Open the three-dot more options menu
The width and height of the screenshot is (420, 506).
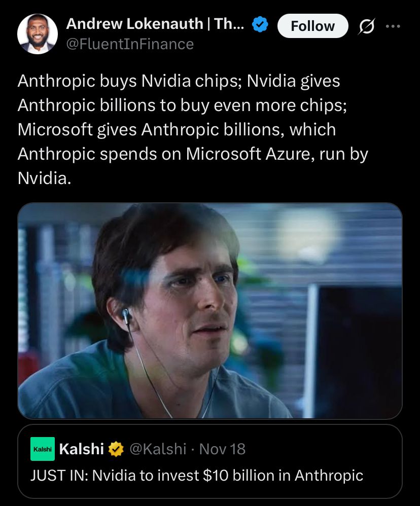(x=393, y=26)
